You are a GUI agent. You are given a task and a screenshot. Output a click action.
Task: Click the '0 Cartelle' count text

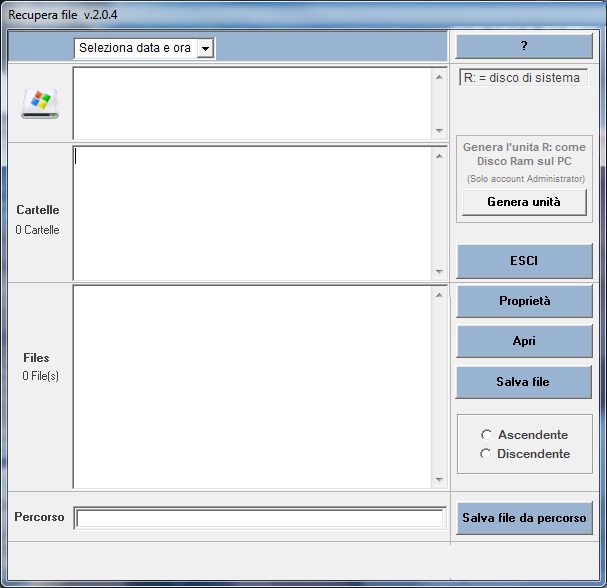(x=38, y=230)
